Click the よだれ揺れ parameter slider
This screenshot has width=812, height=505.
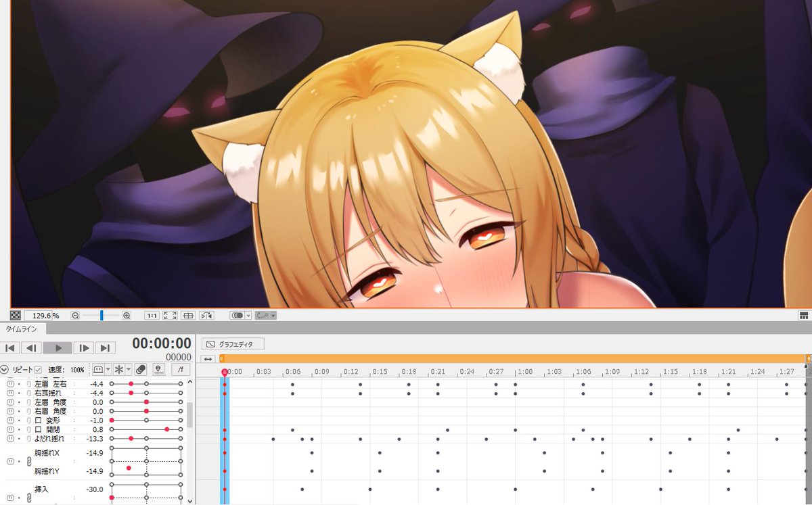[146, 439]
